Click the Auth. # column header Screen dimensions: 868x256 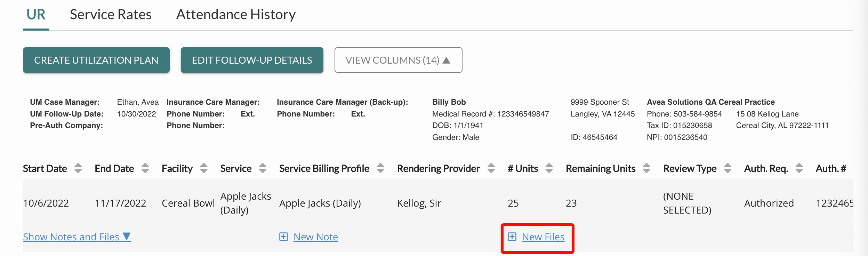pyautogui.click(x=831, y=169)
